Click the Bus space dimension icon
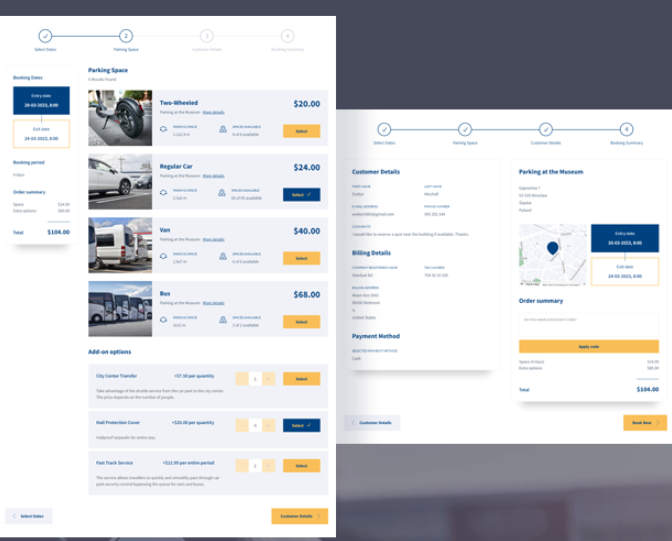The width and height of the screenshot is (672, 541). (x=163, y=320)
